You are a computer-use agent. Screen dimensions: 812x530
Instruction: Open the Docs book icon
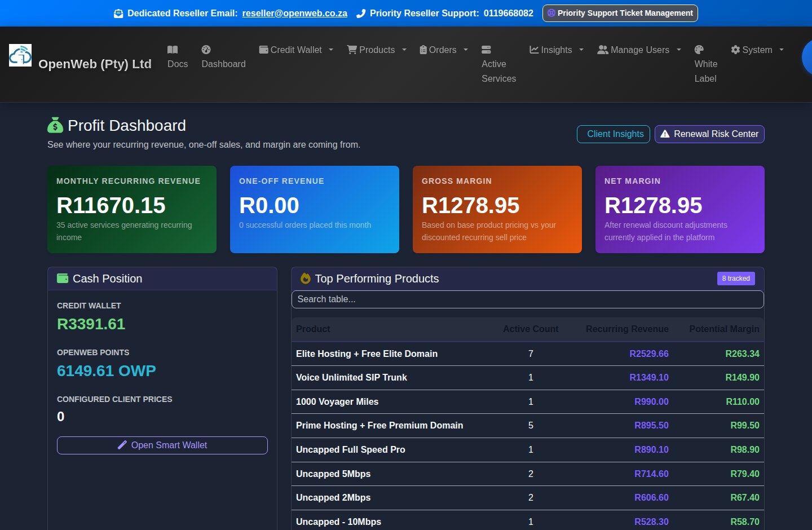173,50
